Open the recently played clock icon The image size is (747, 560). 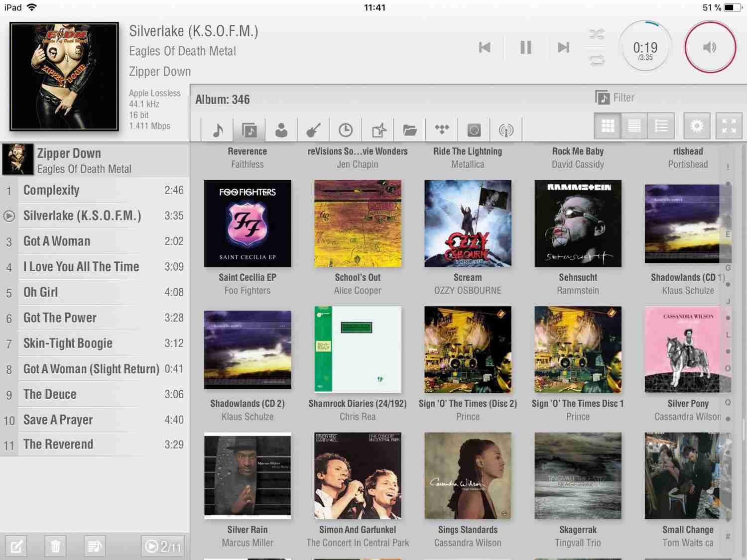click(x=345, y=130)
